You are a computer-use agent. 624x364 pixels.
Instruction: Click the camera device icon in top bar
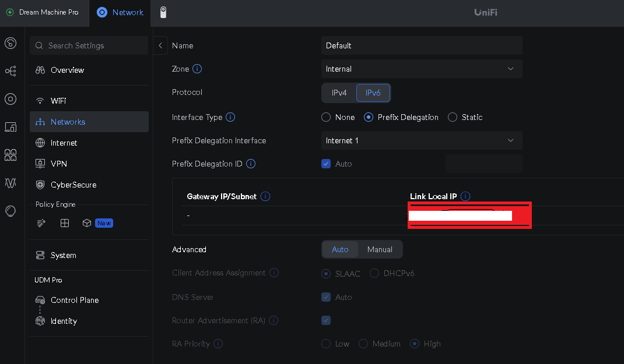click(163, 12)
